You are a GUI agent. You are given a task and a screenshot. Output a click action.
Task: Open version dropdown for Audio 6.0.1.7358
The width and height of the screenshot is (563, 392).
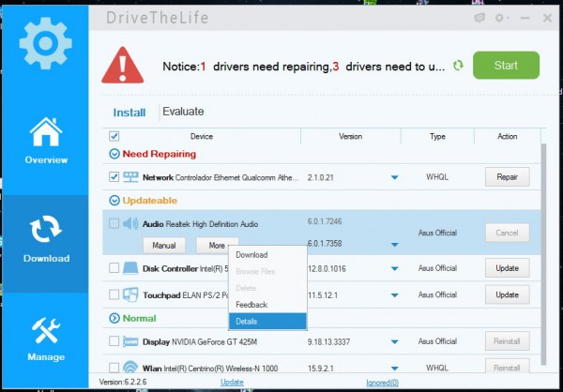395,245
